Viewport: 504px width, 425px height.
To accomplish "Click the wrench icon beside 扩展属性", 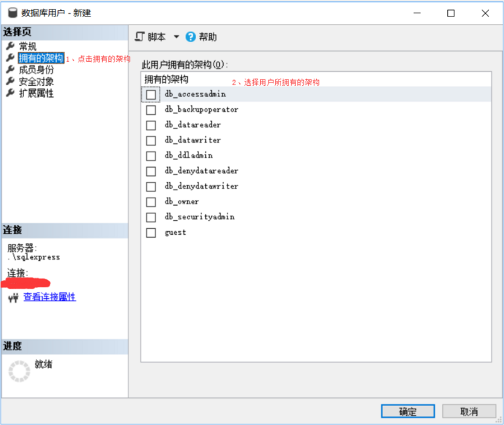I will tap(10, 93).
